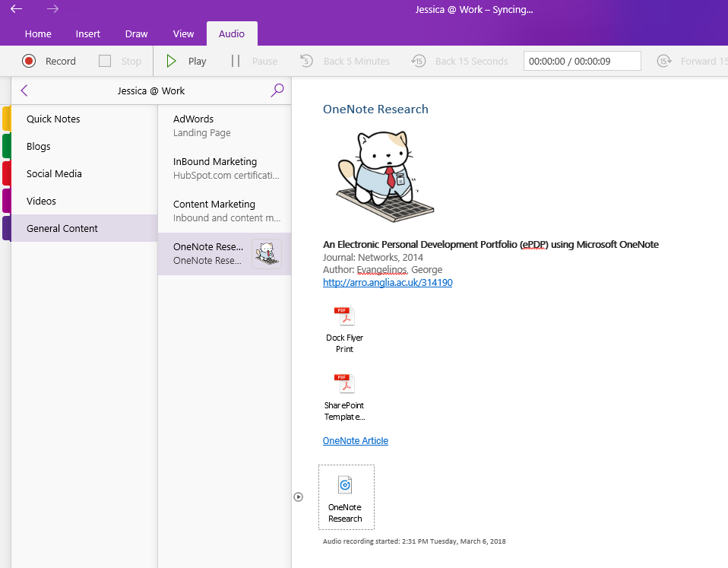Open the SharePoint Template PDF attachment
Viewport: 728px width, 568px height.
(344, 383)
